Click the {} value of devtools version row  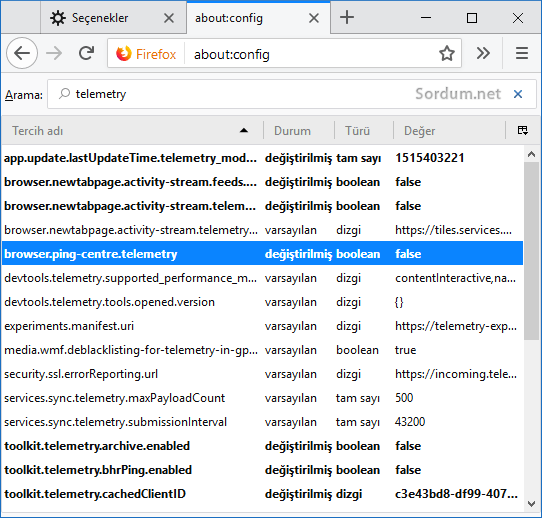pos(399,302)
